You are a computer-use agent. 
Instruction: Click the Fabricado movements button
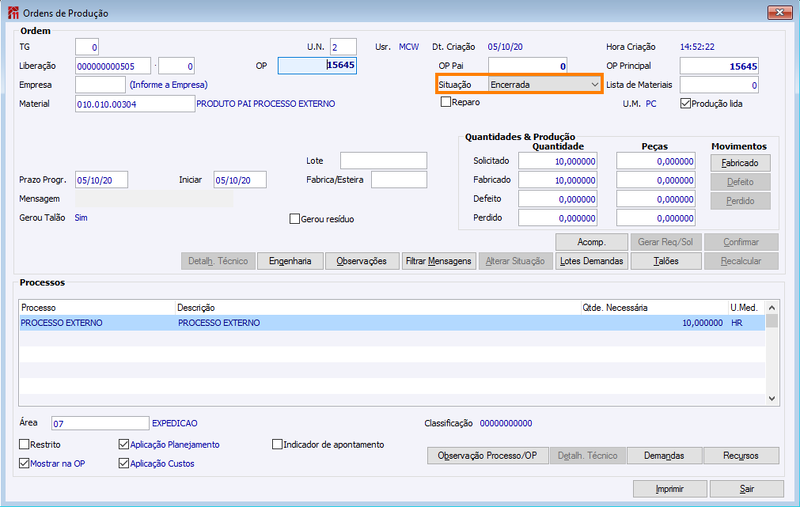(x=740, y=163)
